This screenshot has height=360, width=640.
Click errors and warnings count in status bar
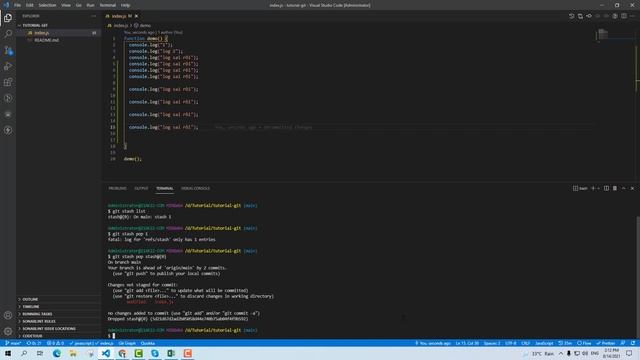[x=55, y=343]
